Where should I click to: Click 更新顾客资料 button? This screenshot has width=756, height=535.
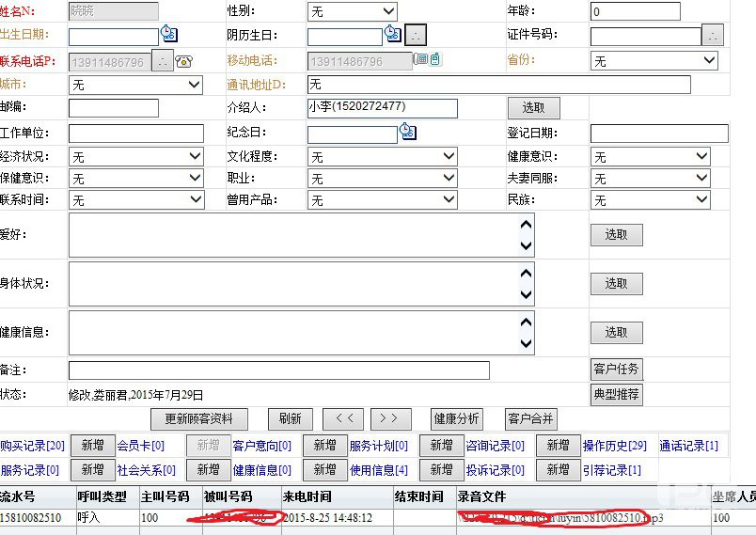[x=199, y=418]
